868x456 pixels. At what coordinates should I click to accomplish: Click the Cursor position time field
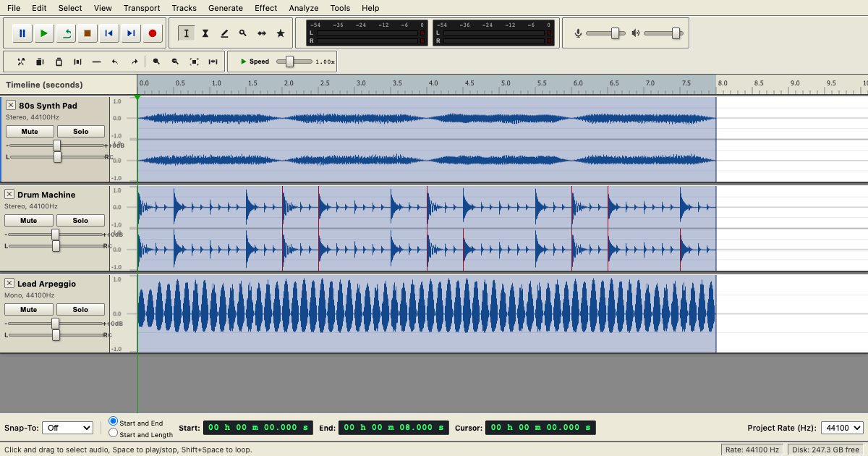540,428
